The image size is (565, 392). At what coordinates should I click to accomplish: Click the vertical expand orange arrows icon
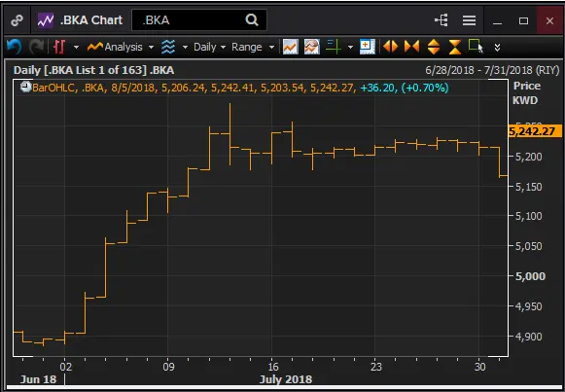(434, 47)
